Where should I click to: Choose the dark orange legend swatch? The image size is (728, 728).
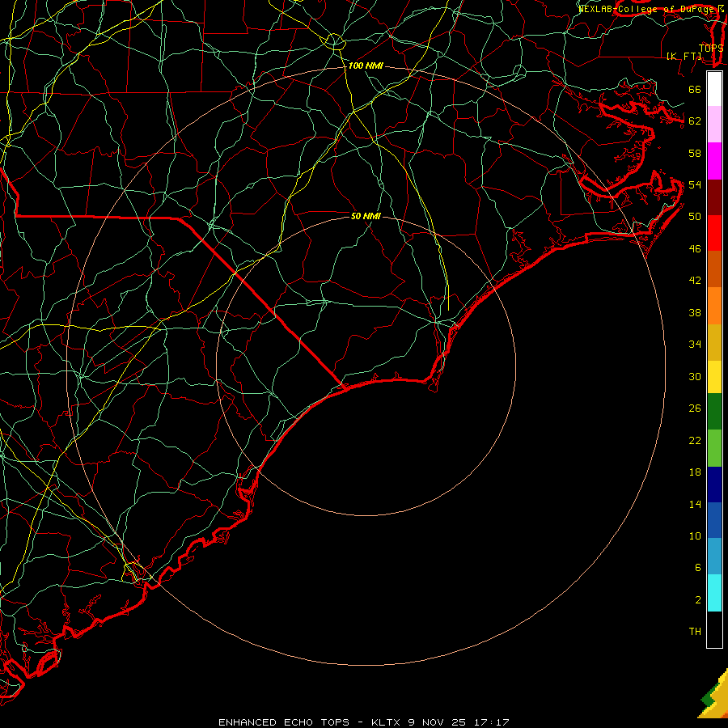(x=714, y=269)
